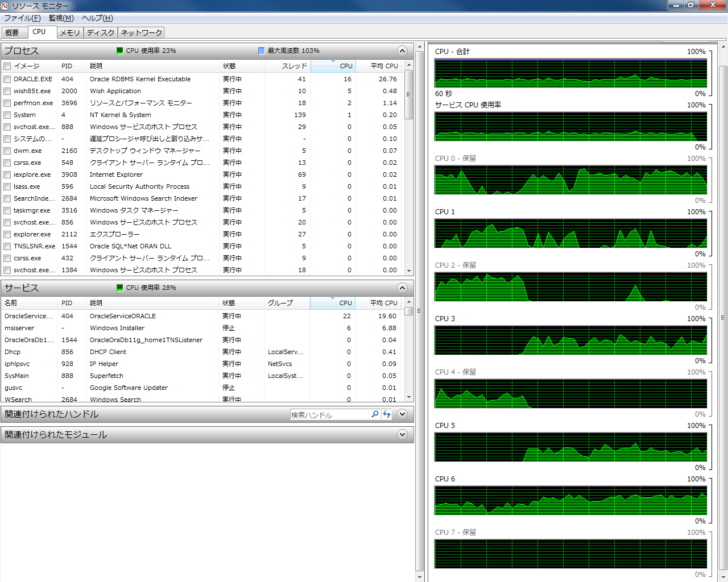Click the Resource Monitor icon in the title bar

[5, 6]
